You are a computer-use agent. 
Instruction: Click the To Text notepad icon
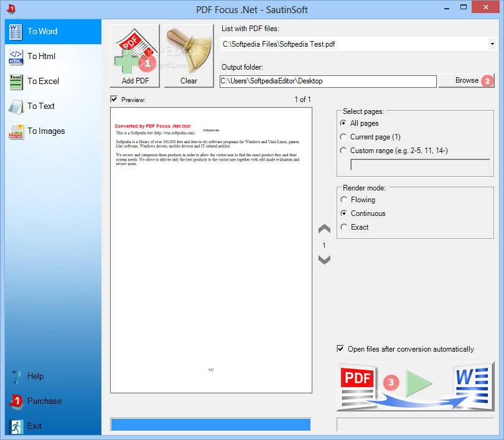pos(16,106)
